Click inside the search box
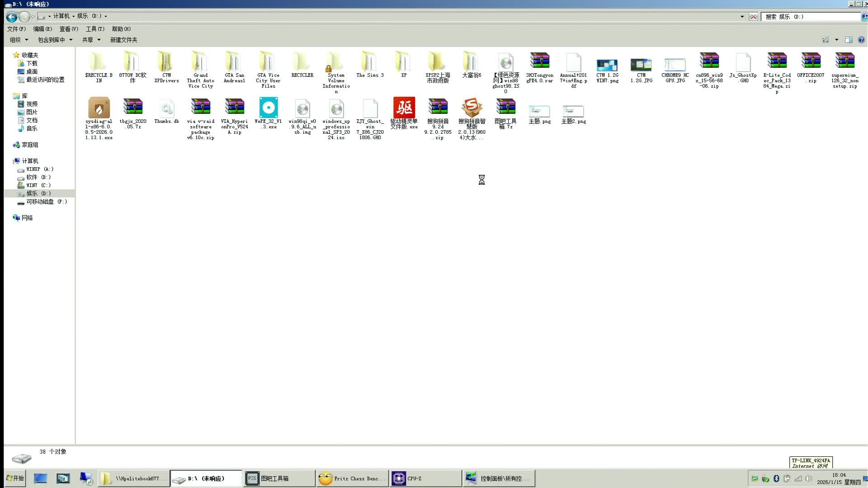Viewport: 868px width, 488px height. click(x=809, y=17)
